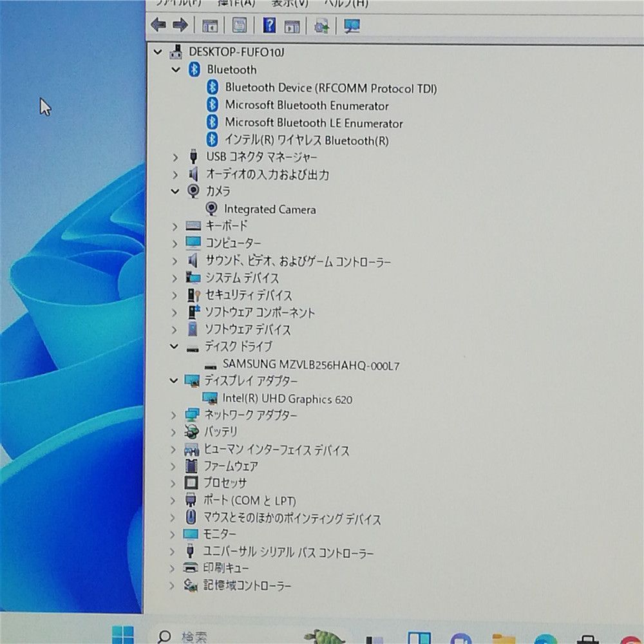644x644 pixels.
Task: Collapse the ディスプレイ アダプター chevron
Action: [174, 381]
